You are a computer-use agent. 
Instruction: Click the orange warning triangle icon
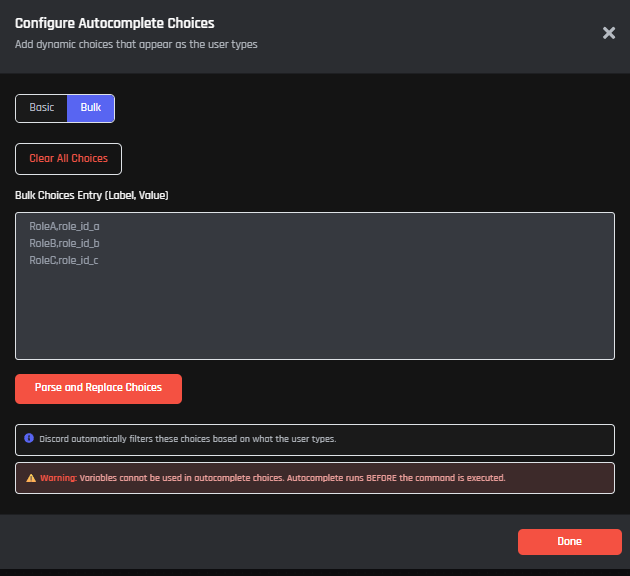pos(30,478)
